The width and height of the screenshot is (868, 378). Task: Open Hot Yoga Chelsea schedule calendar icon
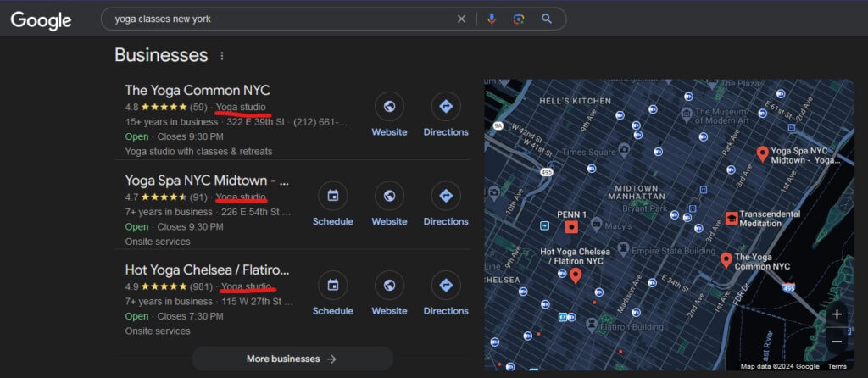[x=332, y=286]
